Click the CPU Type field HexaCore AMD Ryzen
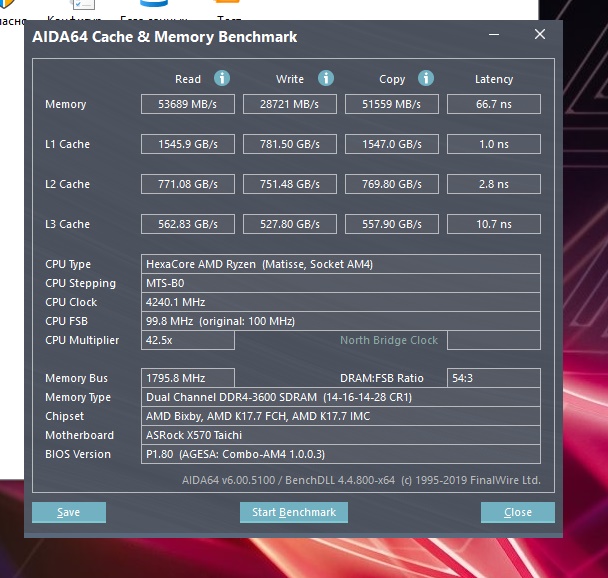The width and height of the screenshot is (608, 578). click(x=341, y=264)
